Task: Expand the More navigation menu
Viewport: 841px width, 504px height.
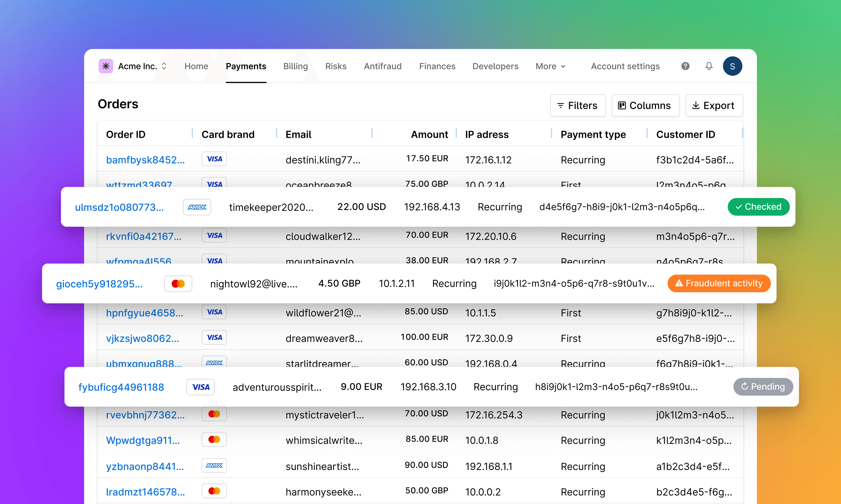Action: 550,66
